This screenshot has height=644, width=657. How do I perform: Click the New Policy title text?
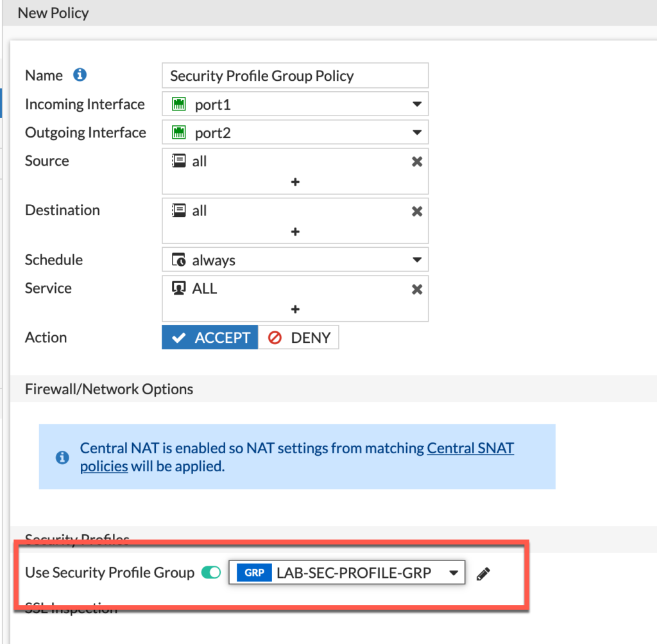pyautogui.click(x=53, y=13)
